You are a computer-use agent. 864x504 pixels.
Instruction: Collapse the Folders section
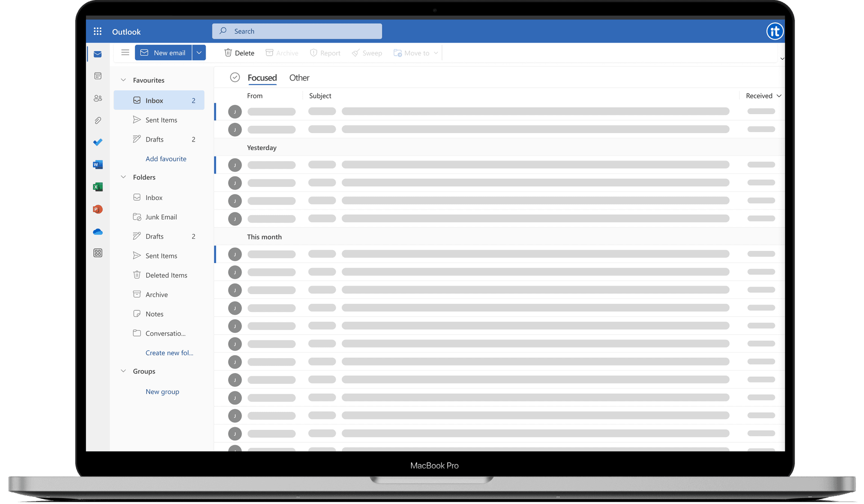tap(123, 177)
